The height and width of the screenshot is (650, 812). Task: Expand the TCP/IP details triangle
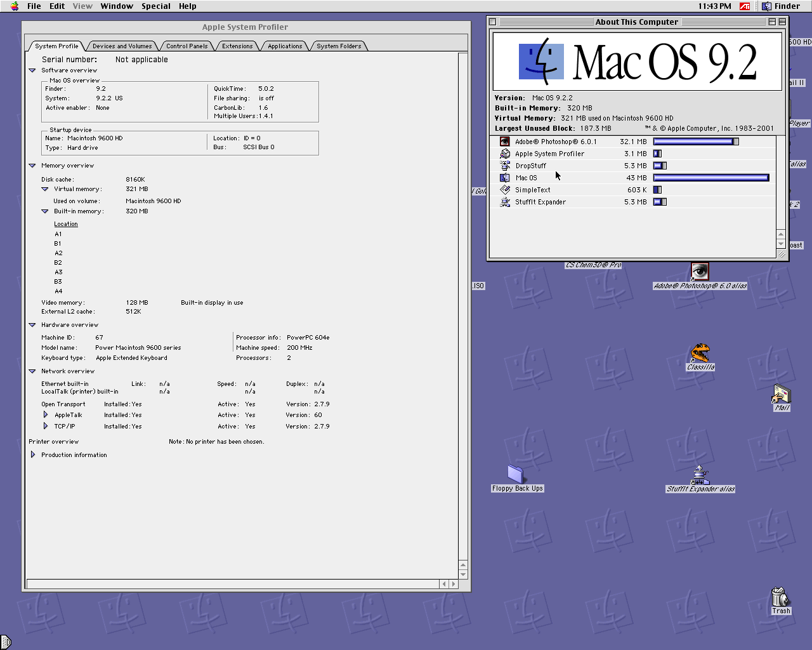click(46, 427)
